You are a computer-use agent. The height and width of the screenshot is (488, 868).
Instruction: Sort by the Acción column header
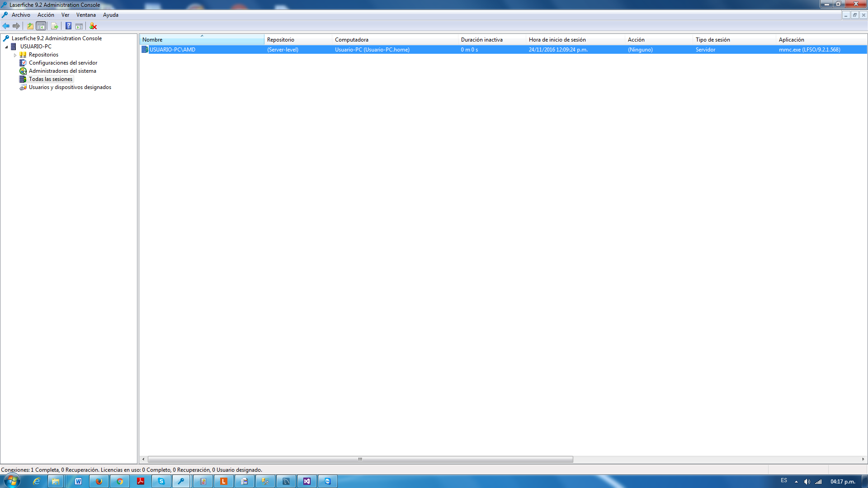coord(659,40)
